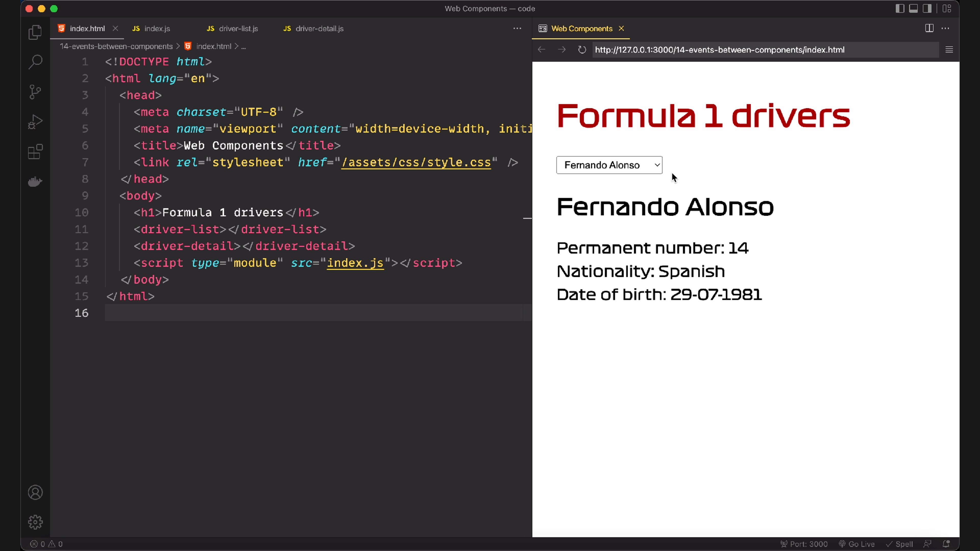This screenshot has width=980, height=551.
Task: Reload the preview browser page
Action: [582, 50]
